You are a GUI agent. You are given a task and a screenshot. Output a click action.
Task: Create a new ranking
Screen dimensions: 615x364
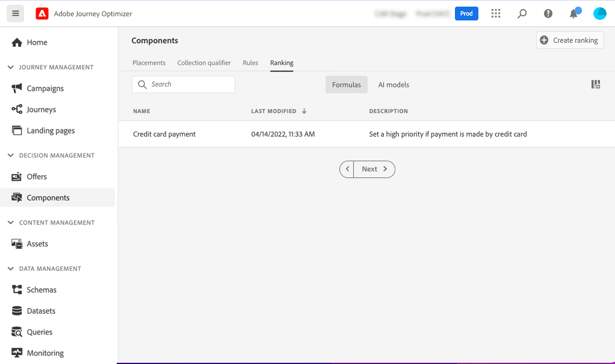coord(569,40)
